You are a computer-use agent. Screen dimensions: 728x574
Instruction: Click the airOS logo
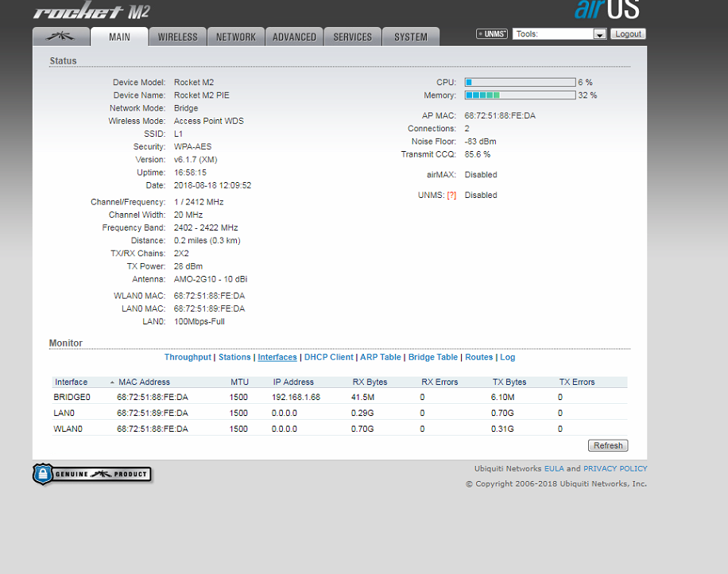(607, 10)
